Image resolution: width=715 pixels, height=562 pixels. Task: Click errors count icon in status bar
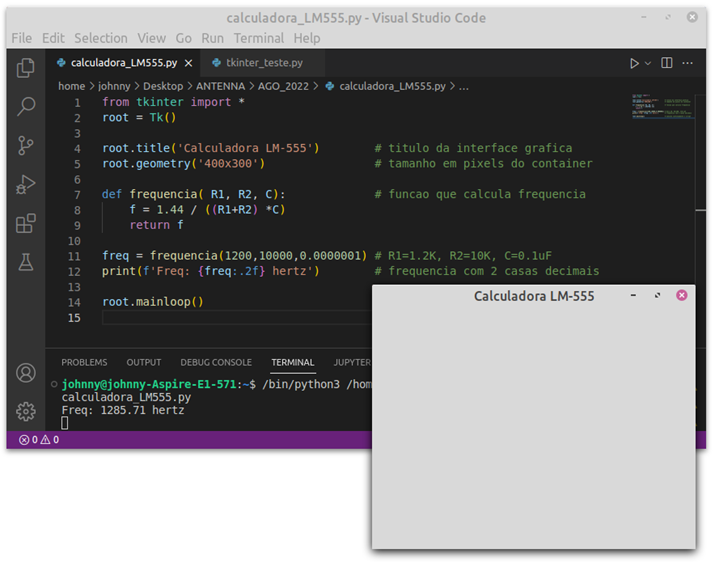[x=28, y=440]
